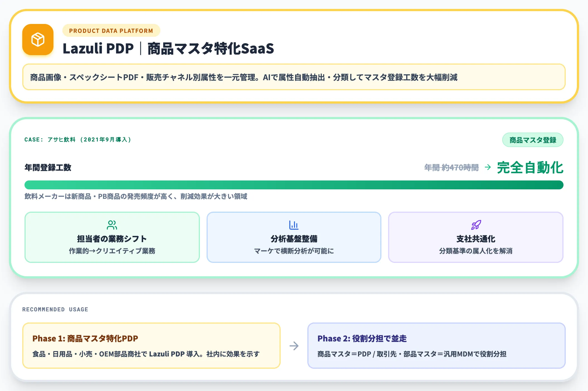
Task: Open the 担当者の業務シフト card
Action: tap(112, 237)
